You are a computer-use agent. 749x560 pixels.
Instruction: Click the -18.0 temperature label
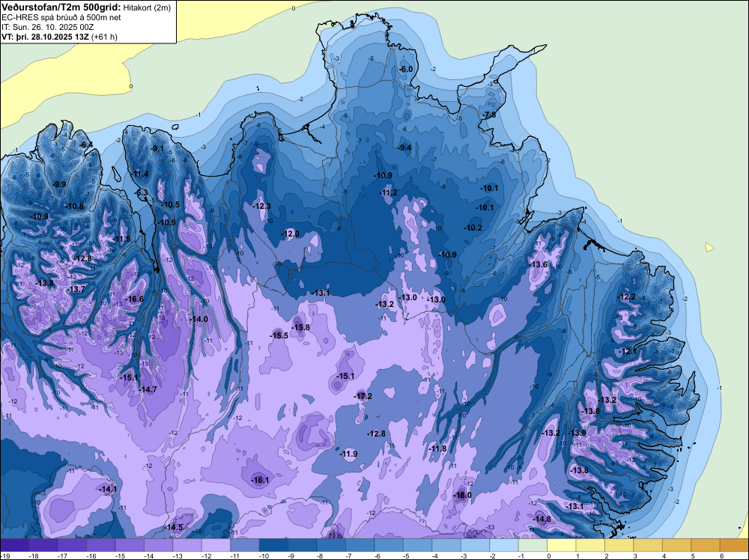pyautogui.click(x=462, y=495)
